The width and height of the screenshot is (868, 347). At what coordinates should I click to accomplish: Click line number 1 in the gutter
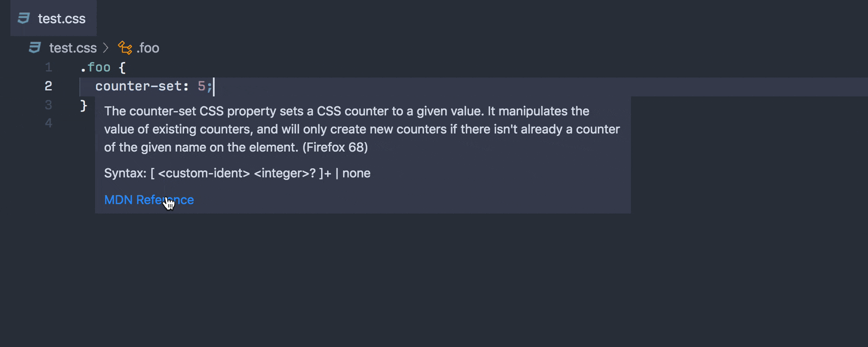click(49, 67)
